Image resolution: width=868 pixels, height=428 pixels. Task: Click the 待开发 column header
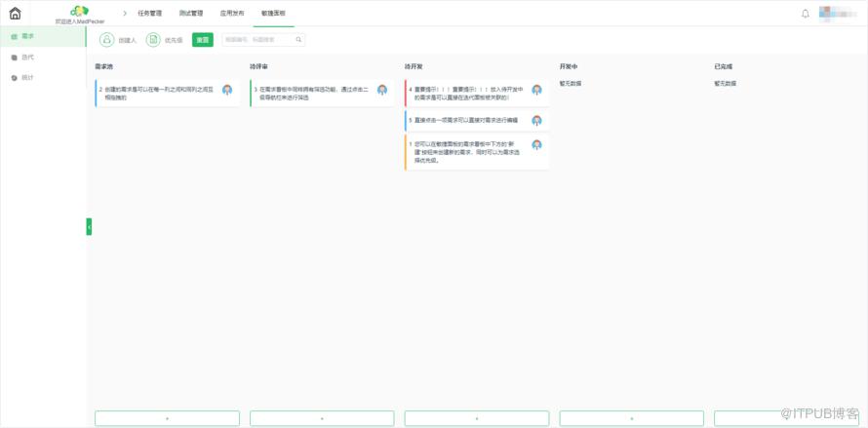[414, 66]
